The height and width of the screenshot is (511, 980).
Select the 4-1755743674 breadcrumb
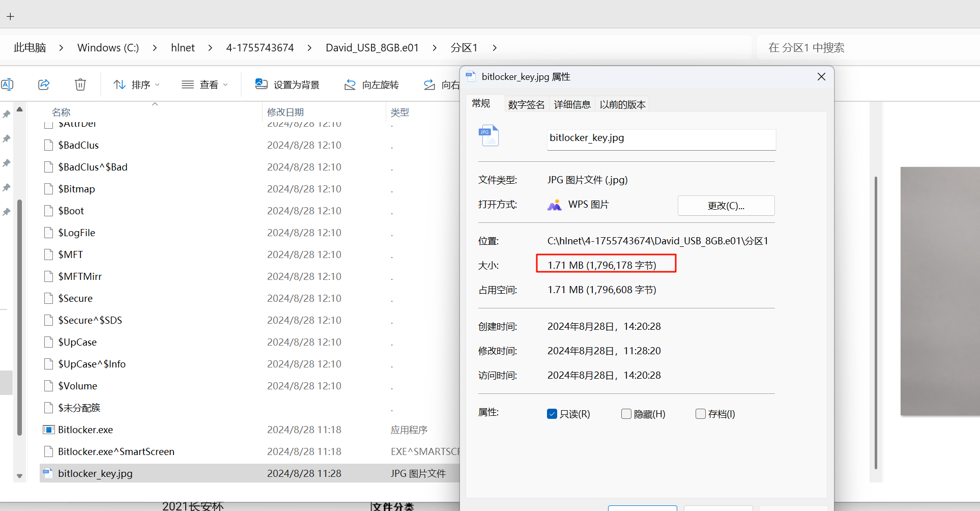pyautogui.click(x=260, y=48)
